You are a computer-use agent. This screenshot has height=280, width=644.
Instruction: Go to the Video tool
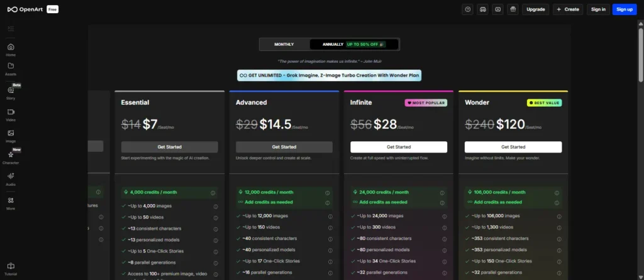[x=11, y=115]
